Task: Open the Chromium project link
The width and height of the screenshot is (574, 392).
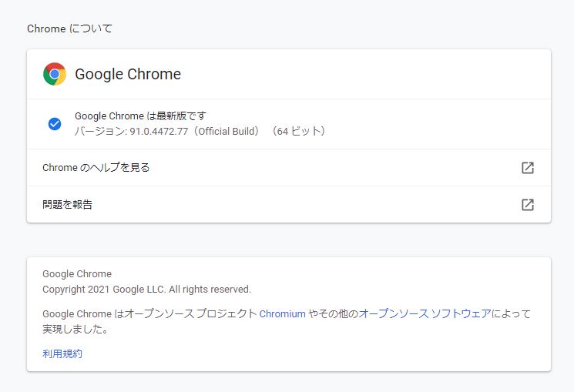Action: click(x=282, y=314)
